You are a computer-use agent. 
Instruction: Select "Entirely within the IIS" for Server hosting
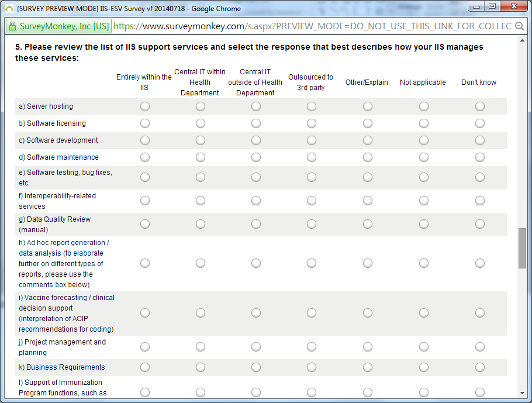(x=144, y=106)
